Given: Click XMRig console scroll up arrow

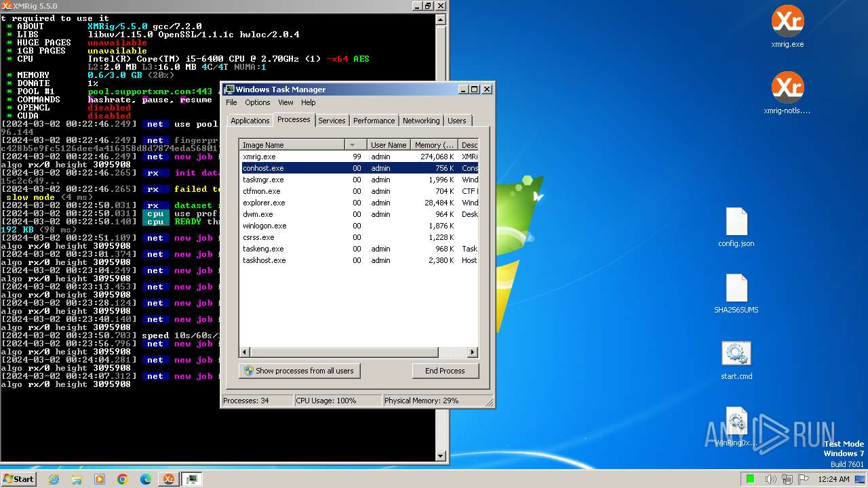Looking at the screenshot, I should click(441, 20).
